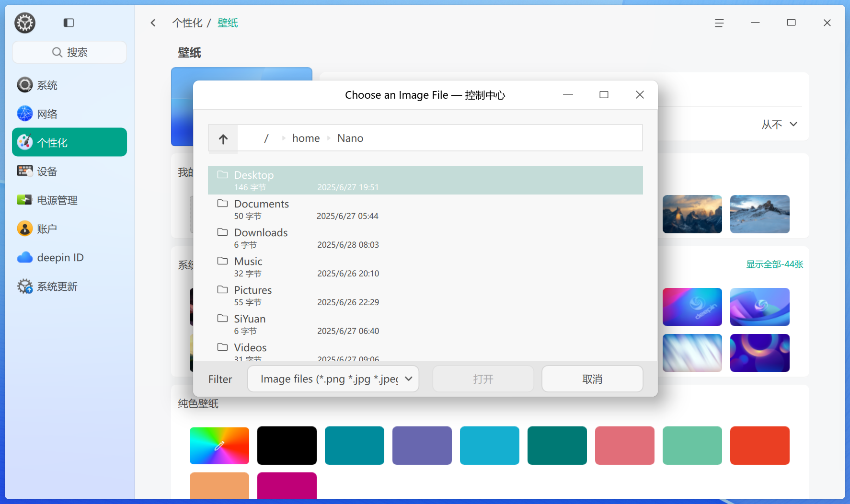The height and width of the screenshot is (504, 850).
Task: Expand the Filter image files dropdown
Action: point(333,379)
